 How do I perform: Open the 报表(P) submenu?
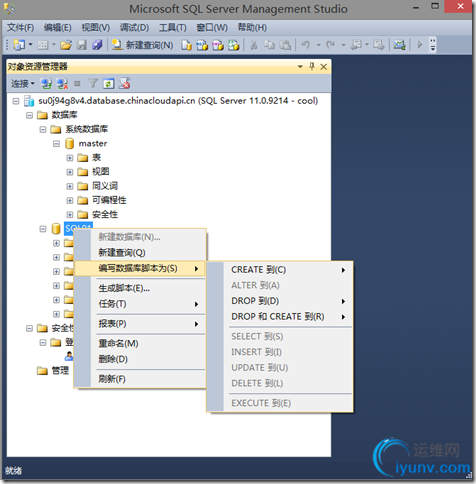140,324
